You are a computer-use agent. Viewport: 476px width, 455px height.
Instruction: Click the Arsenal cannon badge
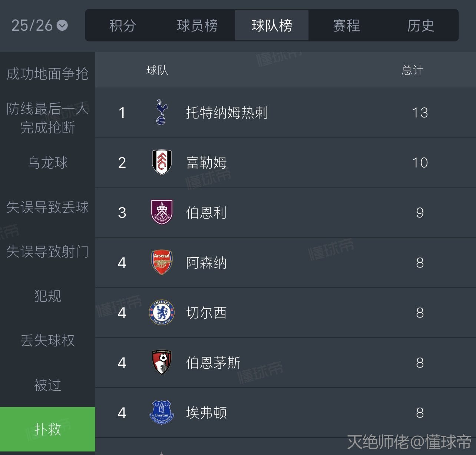[x=162, y=262]
